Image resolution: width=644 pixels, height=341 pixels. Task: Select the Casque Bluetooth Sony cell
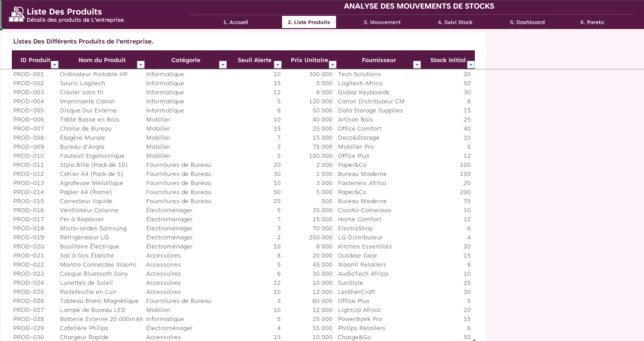click(101, 273)
